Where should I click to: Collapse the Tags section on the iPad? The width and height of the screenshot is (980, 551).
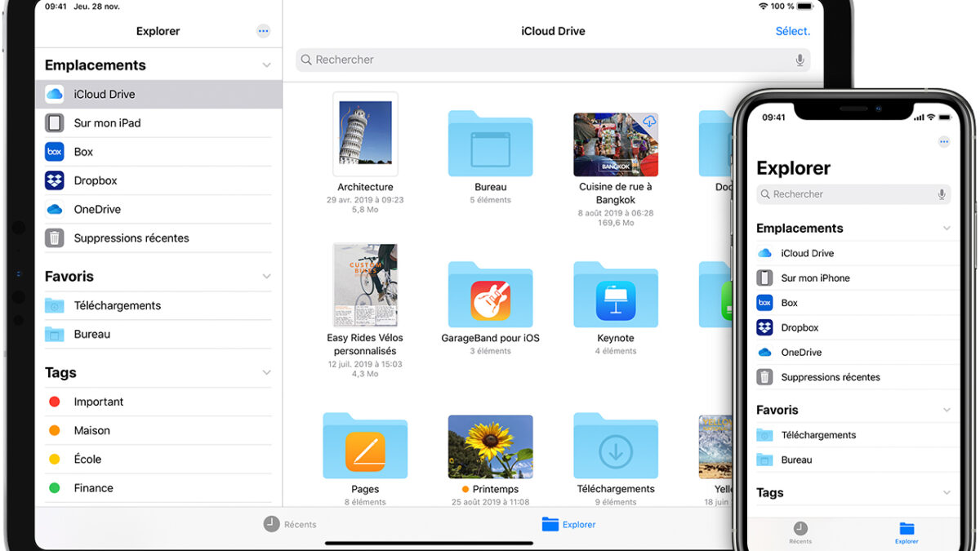(267, 372)
